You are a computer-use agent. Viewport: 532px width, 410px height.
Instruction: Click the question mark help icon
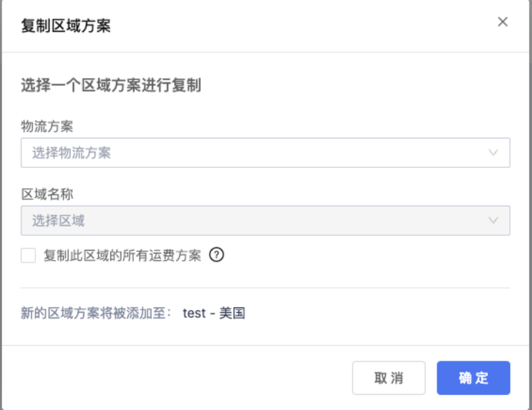[217, 255]
